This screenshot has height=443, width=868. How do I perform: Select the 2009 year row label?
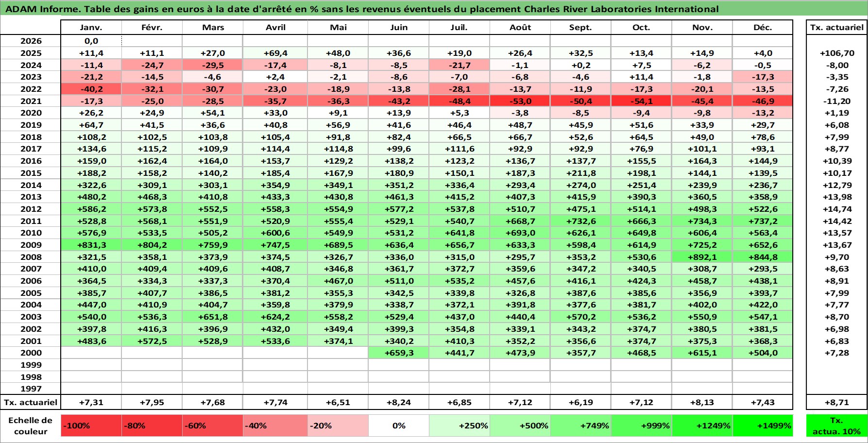[31, 245]
